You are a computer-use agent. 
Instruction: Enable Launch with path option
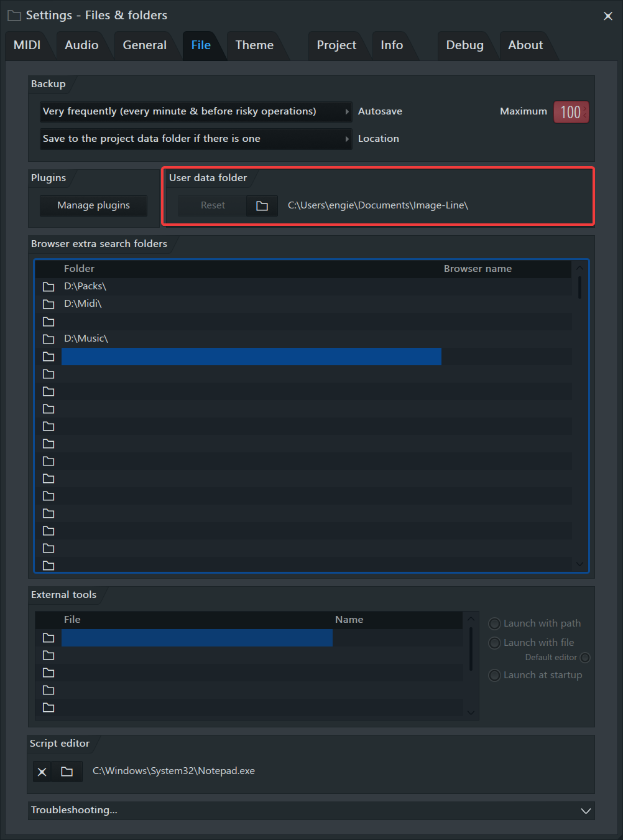(495, 623)
